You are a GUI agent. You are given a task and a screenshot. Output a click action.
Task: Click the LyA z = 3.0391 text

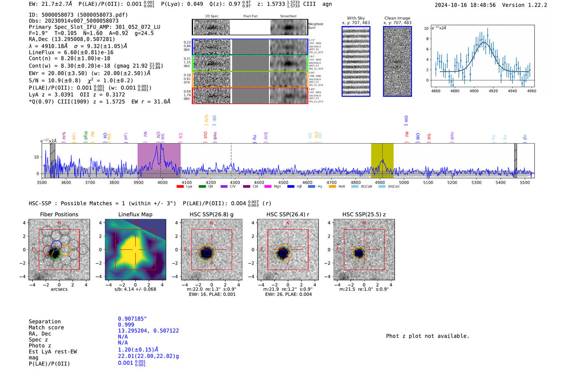(49, 95)
